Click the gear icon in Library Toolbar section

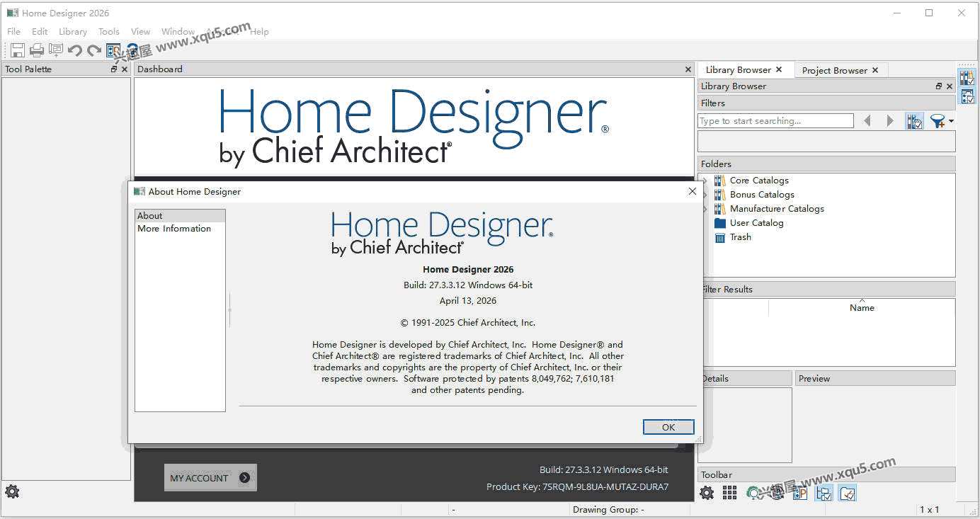707,493
